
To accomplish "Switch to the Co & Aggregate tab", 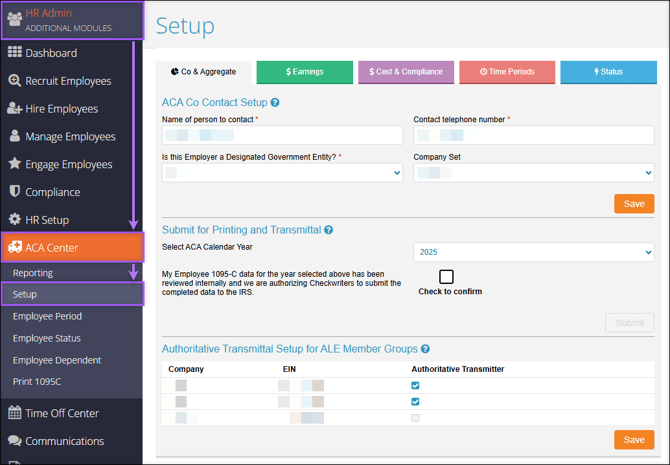I will (x=203, y=72).
